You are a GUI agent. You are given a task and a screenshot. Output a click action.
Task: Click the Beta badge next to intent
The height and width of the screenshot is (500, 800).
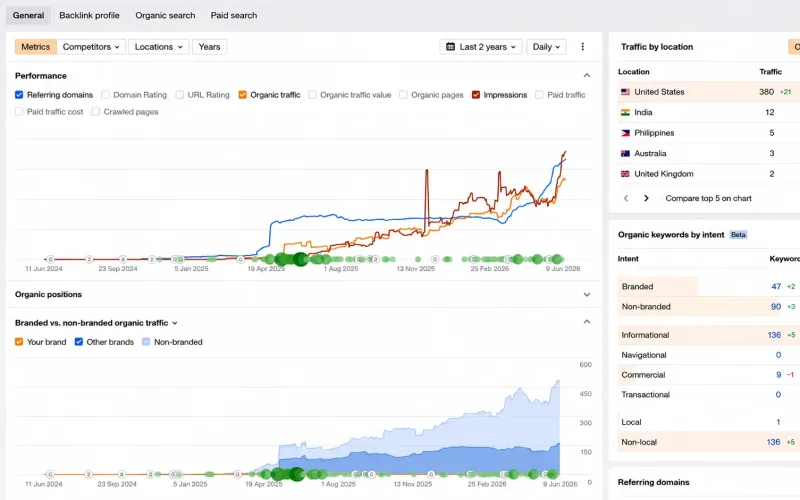(x=738, y=235)
